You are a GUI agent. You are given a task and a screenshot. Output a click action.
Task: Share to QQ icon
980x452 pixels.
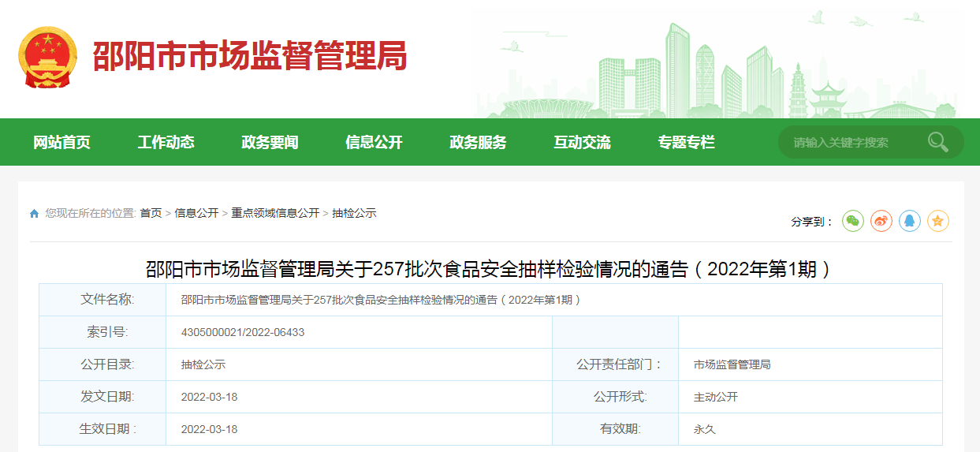(910, 221)
